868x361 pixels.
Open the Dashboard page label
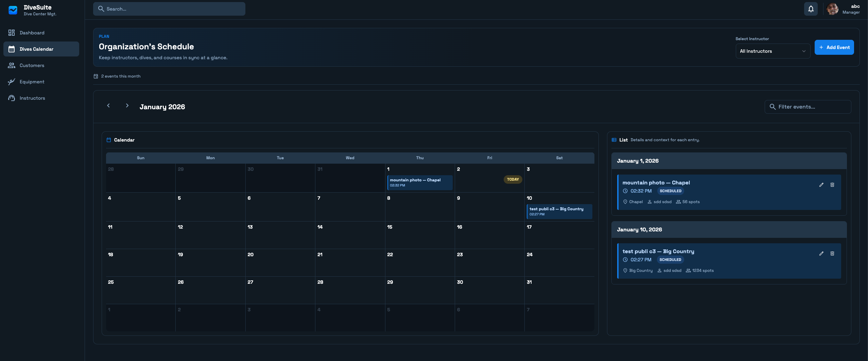(32, 33)
